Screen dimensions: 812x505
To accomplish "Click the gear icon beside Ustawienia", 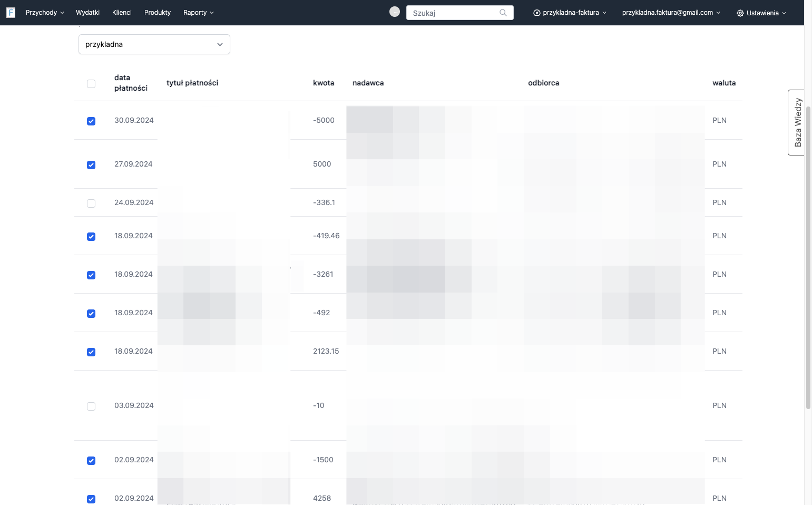I will pos(740,13).
